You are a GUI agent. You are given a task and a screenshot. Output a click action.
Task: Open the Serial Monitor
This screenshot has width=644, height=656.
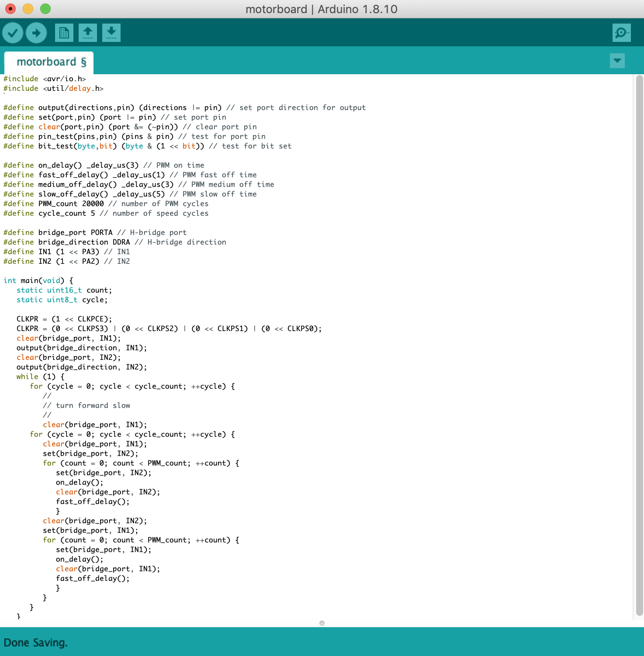621,33
